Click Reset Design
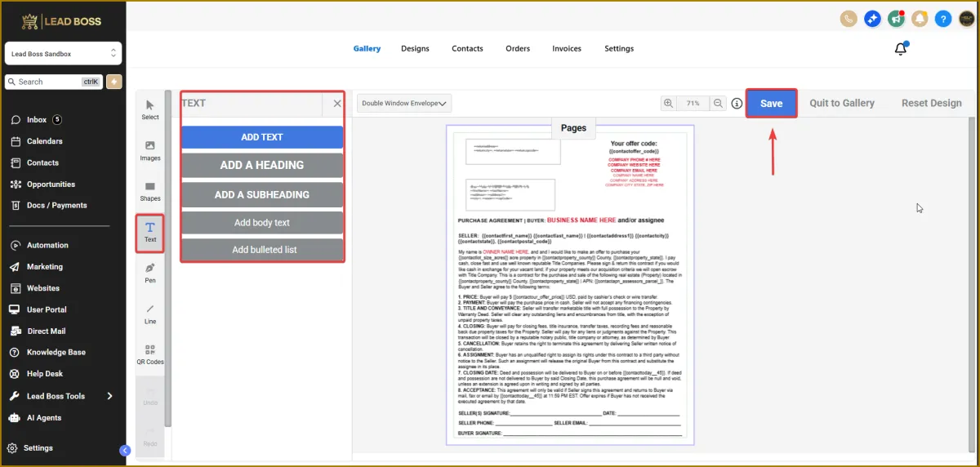This screenshot has width=980, height=467. [x=932, y=104]
